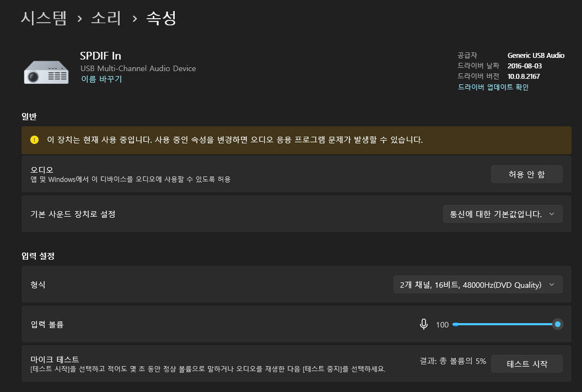
Task: Click the microphone icon beside input volume
Action: tap(423, 324)
